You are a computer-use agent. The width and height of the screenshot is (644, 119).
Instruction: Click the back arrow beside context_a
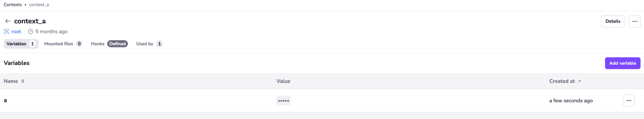(x=8, y=21)
